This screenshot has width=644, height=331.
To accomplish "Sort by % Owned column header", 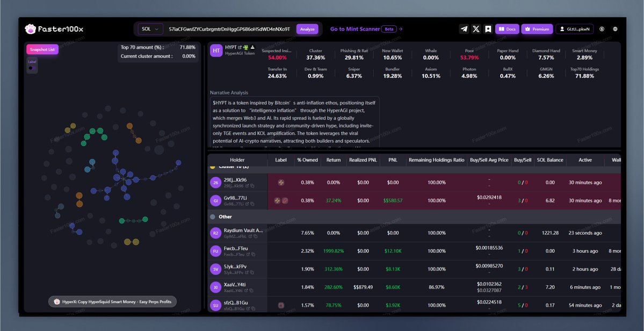I will (x=307, y=160).
